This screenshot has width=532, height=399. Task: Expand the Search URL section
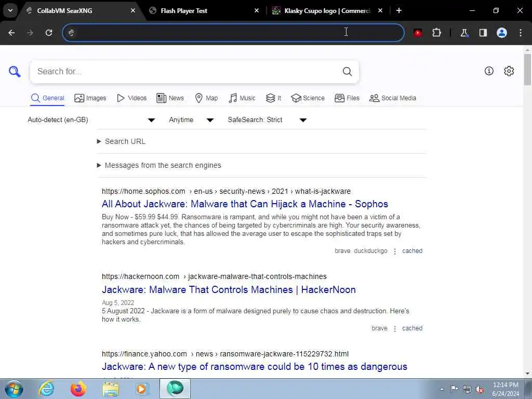pyautogui.click(x=122, y=141)
